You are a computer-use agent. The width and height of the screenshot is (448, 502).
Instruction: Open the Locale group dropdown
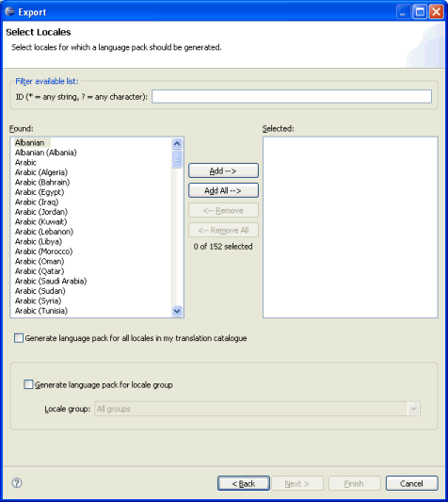pyautogui.click(x=413, y=409)
